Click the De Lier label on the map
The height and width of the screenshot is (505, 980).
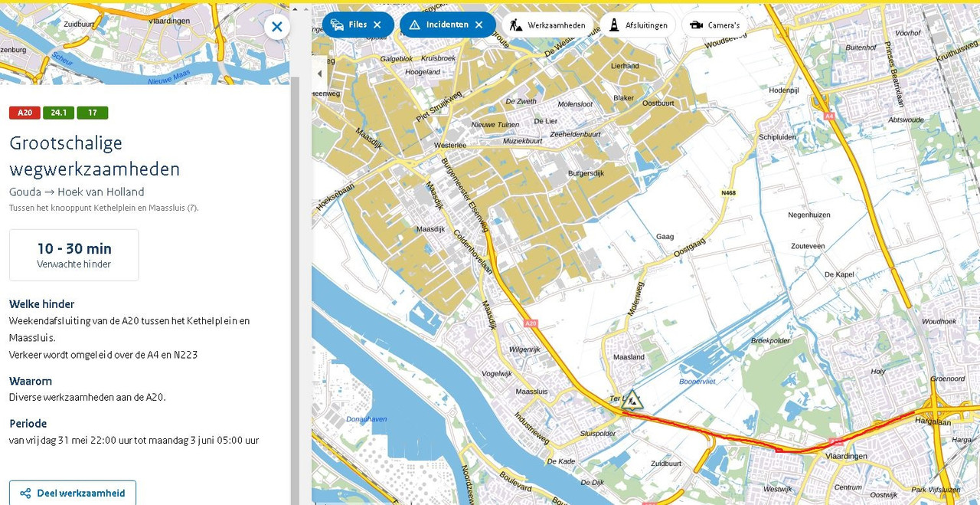[x=546, y=121]
